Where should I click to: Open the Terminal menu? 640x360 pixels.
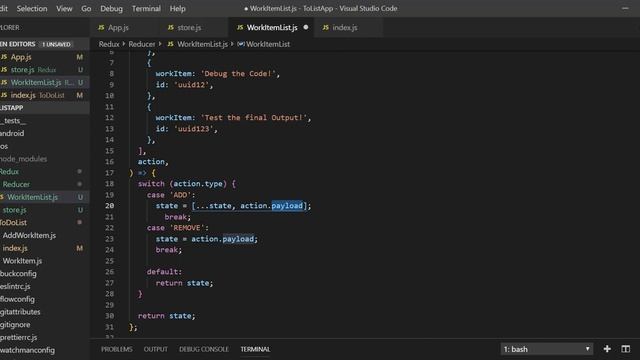[x=146, y=9]
